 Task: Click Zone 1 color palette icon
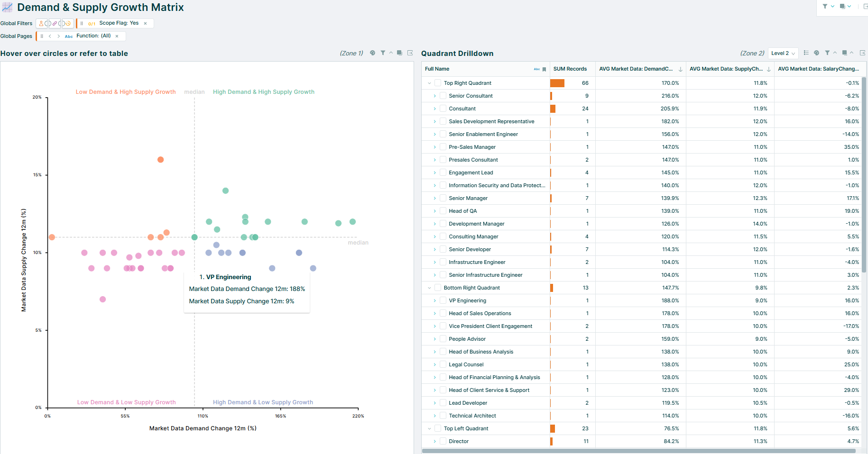click(373, 53)
